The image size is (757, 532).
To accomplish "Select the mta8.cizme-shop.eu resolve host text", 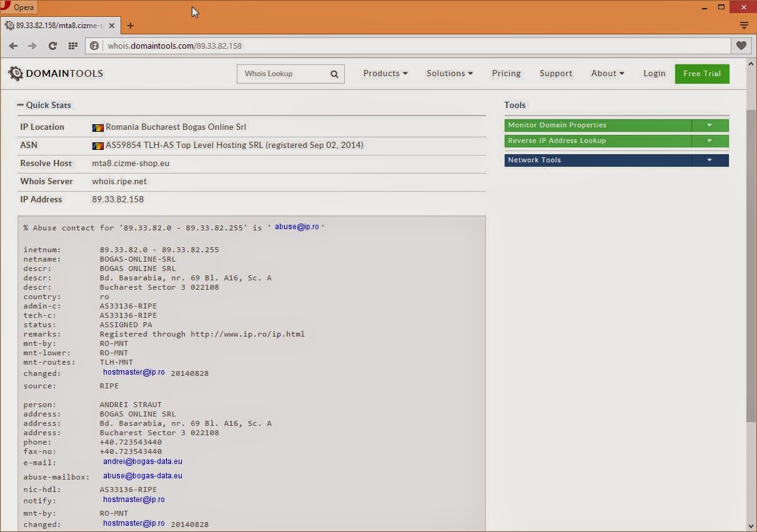I will (131, 163).
